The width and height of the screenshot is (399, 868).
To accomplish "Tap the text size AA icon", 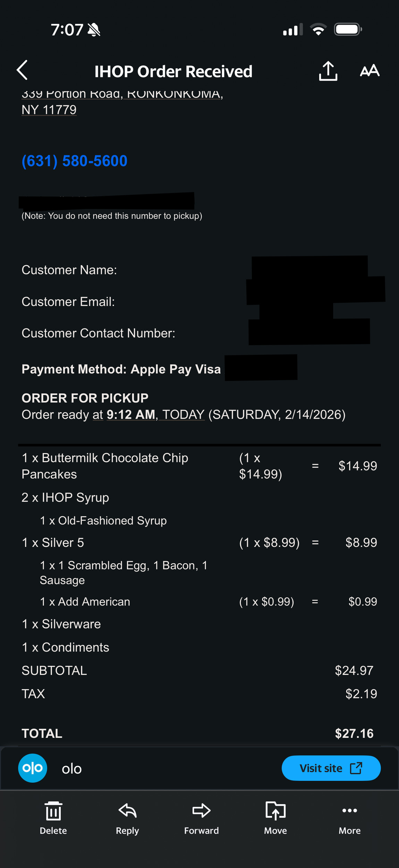I will coord(370,71).
